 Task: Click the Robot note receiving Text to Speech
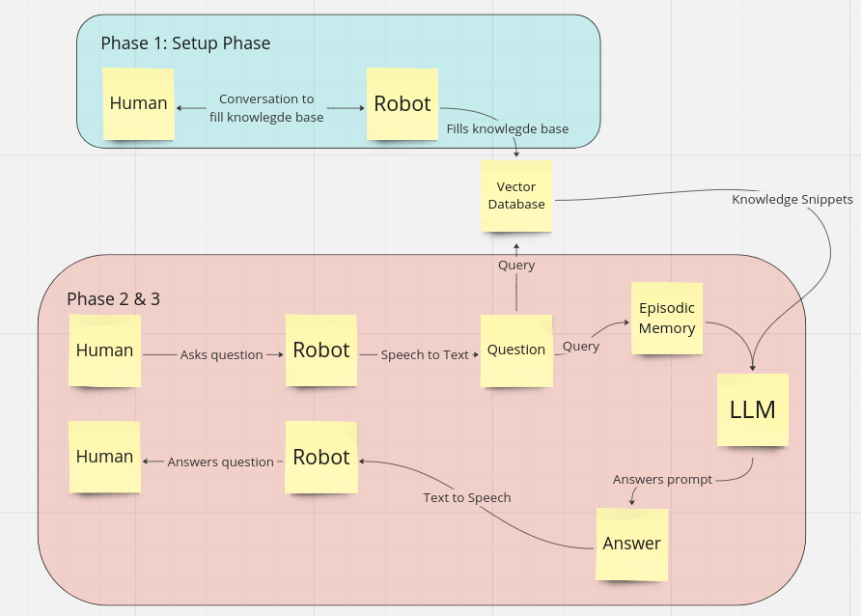pyautogui.click(x=320, y=458)
